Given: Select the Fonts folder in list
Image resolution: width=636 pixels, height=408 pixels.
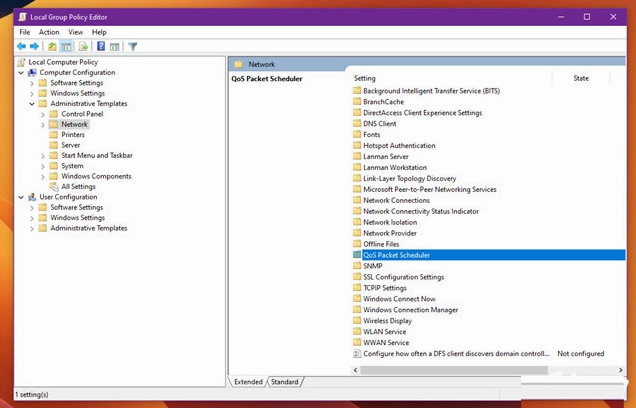Looking at the screenshot, I should click(372, 135).
